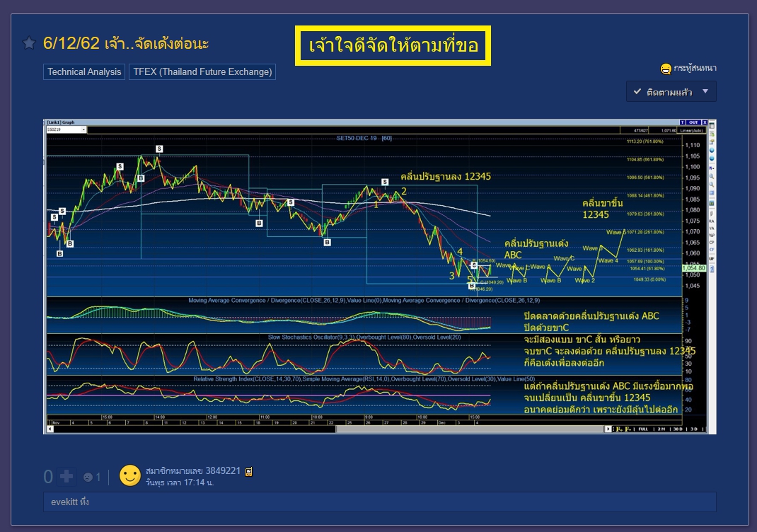Click the post title 6/12/62 เจ้า..จัดเด้งต่อนะ
This screenshot has width=757, height=532.
pos(125,43)
